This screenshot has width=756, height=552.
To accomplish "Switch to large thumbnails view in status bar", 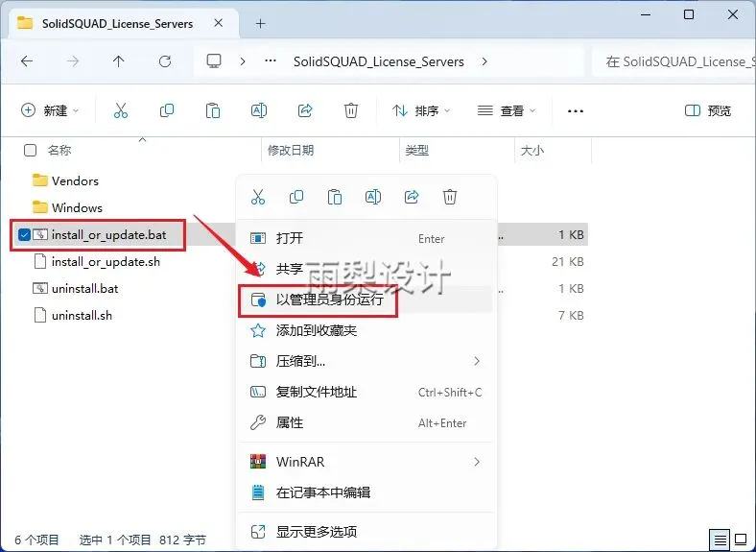I will pyautogui.click(x=741, y=540).
